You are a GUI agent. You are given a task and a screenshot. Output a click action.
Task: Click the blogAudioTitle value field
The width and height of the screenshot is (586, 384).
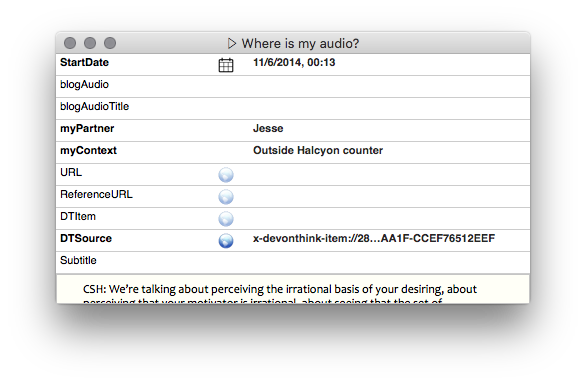pos(389,108)
